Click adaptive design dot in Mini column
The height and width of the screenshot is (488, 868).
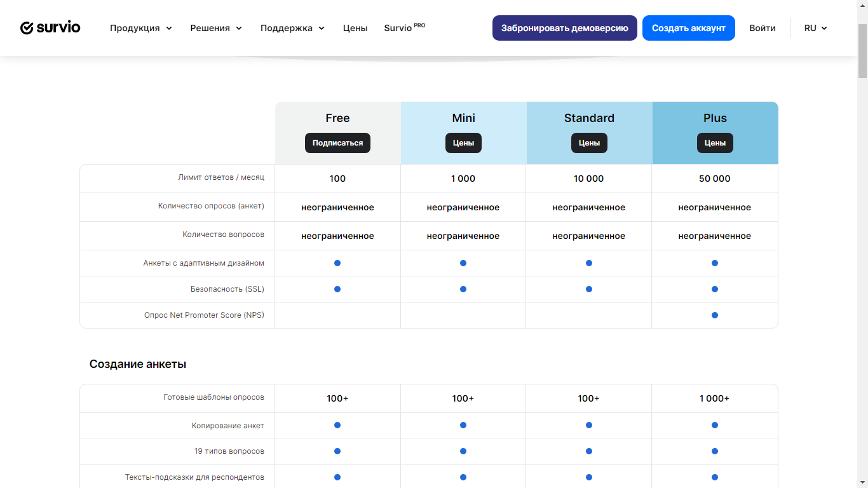pos(463,263)
